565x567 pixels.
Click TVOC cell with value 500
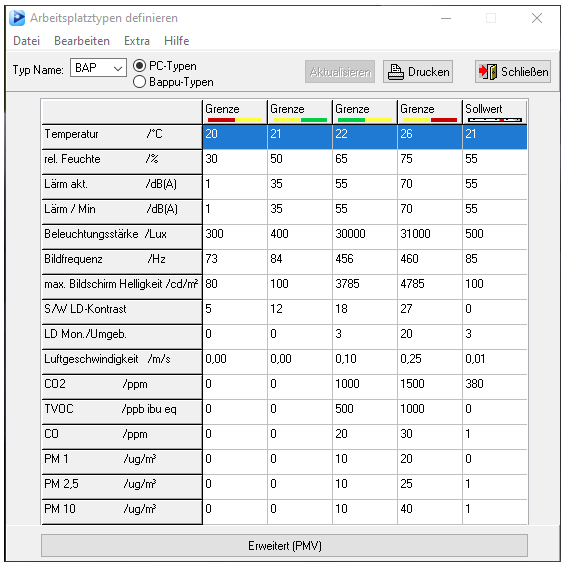(x=365, y=412)
